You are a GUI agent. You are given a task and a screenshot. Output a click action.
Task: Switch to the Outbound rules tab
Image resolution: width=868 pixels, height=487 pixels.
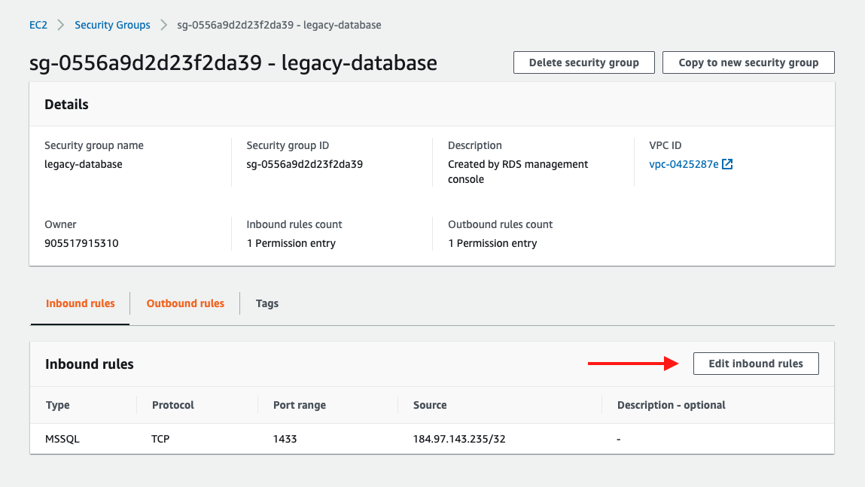coord(185,303)
